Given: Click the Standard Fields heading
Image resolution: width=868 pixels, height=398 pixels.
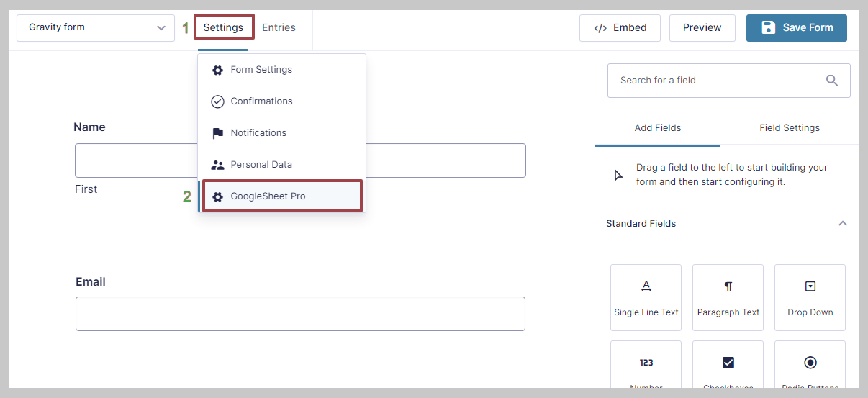Looking at the screenshot, I should (x=641, y=224).
